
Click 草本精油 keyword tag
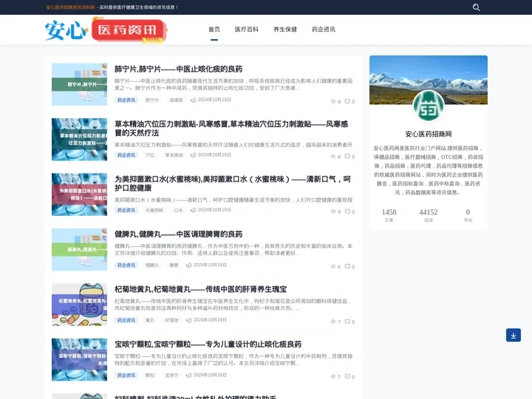pyautogui.click(x=174, y=155)
